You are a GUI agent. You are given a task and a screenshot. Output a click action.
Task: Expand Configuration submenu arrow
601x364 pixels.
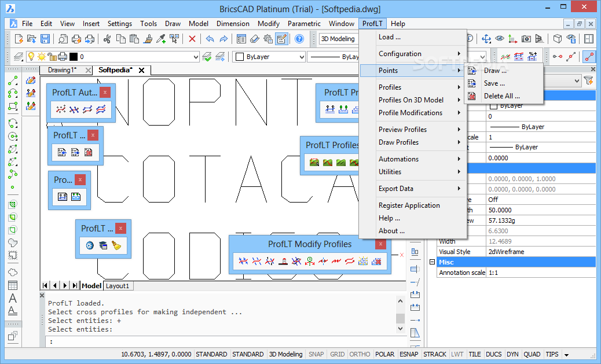coord(459,54)
